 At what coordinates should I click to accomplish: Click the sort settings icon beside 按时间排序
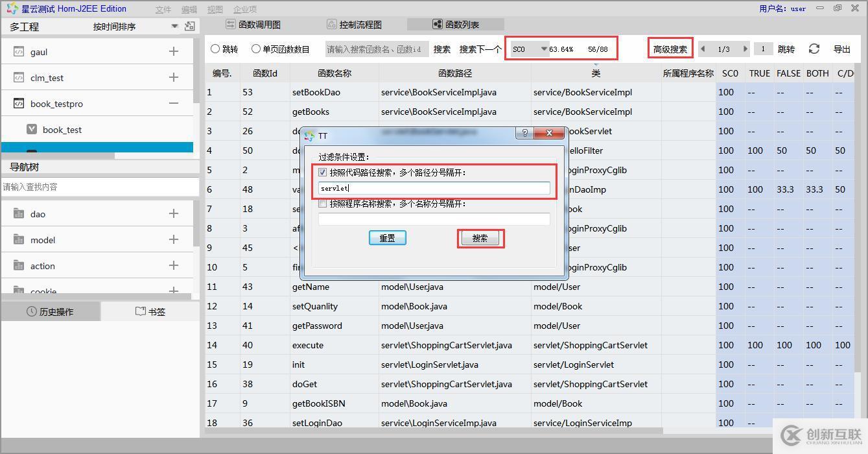pyautogui.click(x=191, y=26)
